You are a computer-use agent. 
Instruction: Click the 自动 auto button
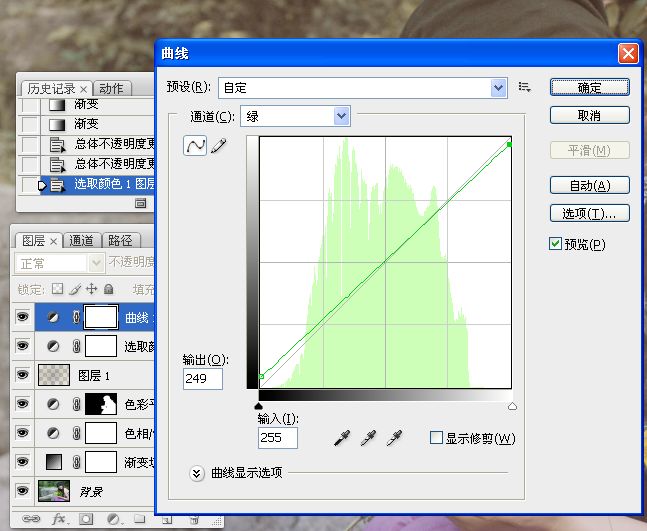coord(590,185)
